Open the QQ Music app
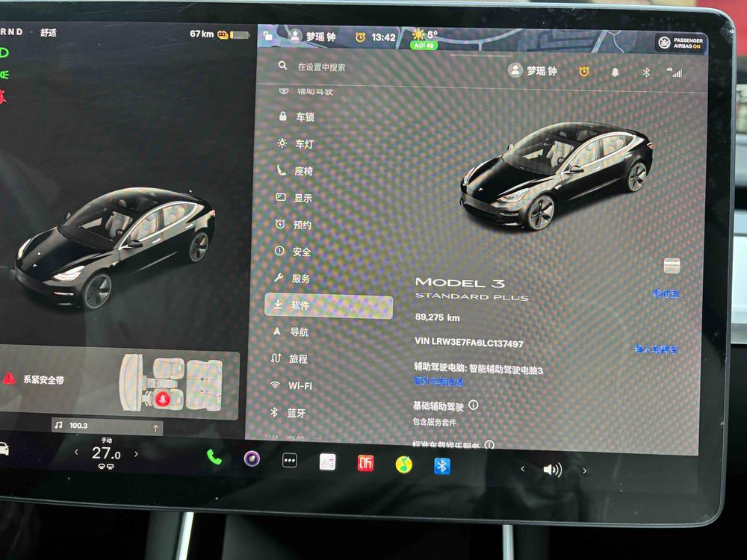This screenshot has height=560, width=747. click(x=403, y=464)
